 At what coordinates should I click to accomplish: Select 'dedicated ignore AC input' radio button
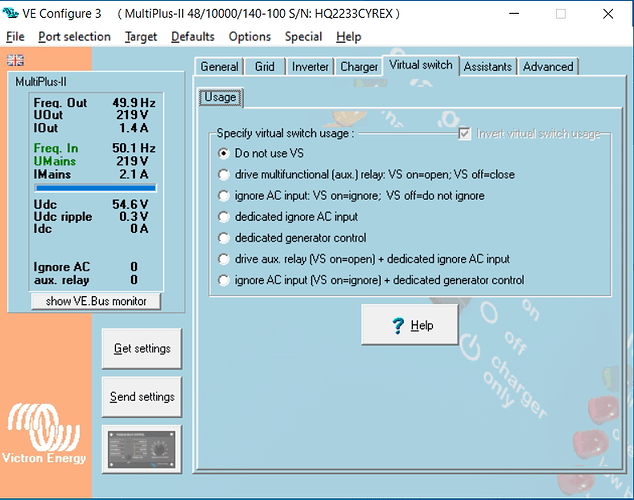[288, 217]
